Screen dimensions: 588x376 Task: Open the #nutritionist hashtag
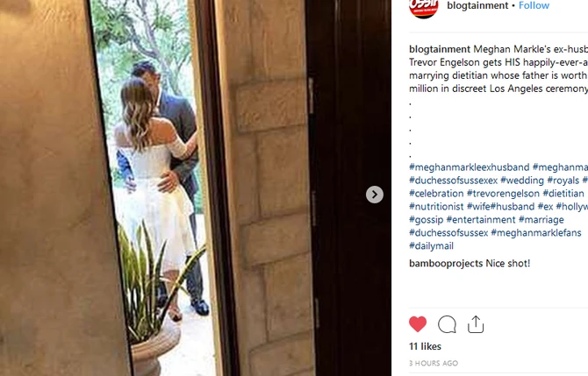pos(436,206)
